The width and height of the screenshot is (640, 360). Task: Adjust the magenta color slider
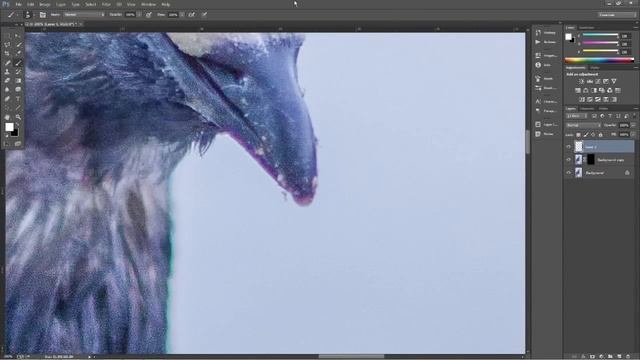point(600,42)
